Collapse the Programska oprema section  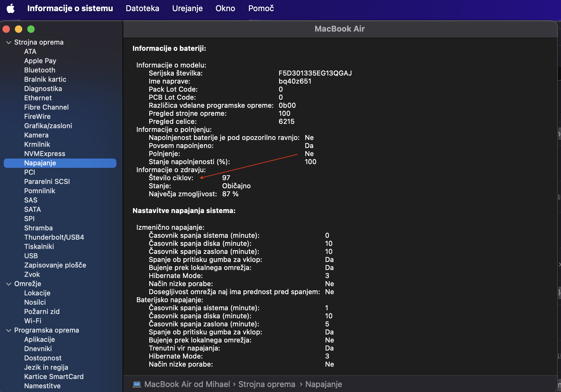pos(9,330)
